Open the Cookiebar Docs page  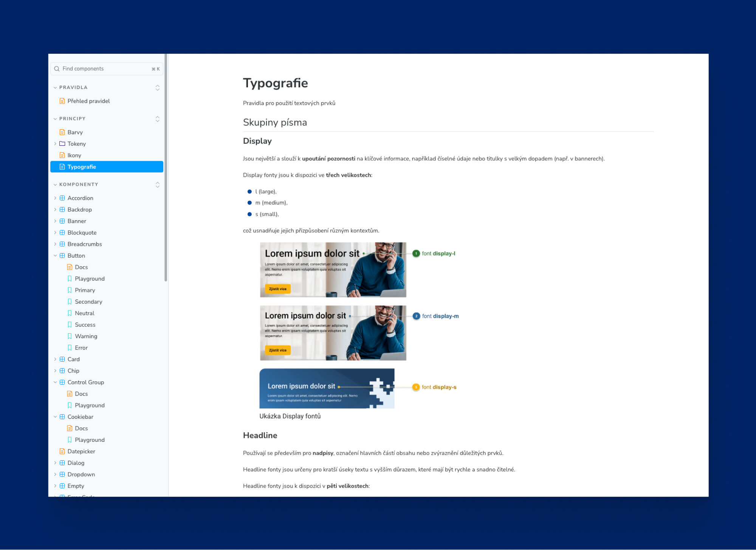(x=107, y=429)
